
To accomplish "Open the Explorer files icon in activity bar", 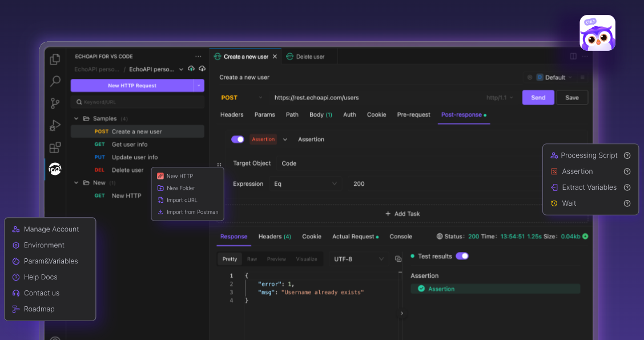I will click(x=55, y=59).
